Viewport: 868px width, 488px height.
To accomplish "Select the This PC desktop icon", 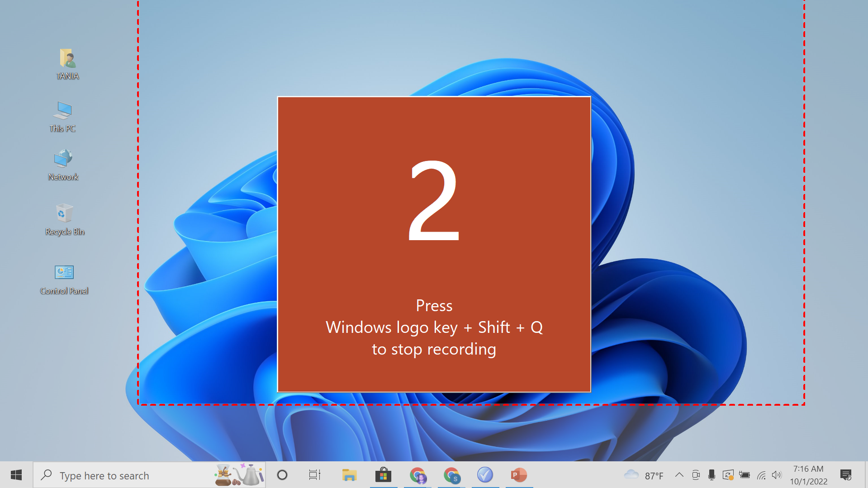I will pyautogui.click(x=62, y=117).
